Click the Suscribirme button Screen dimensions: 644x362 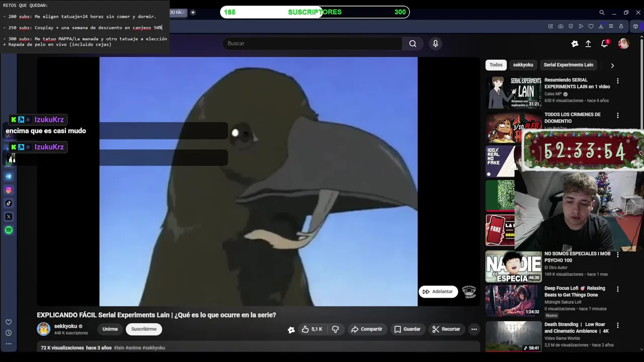(144, 329)
